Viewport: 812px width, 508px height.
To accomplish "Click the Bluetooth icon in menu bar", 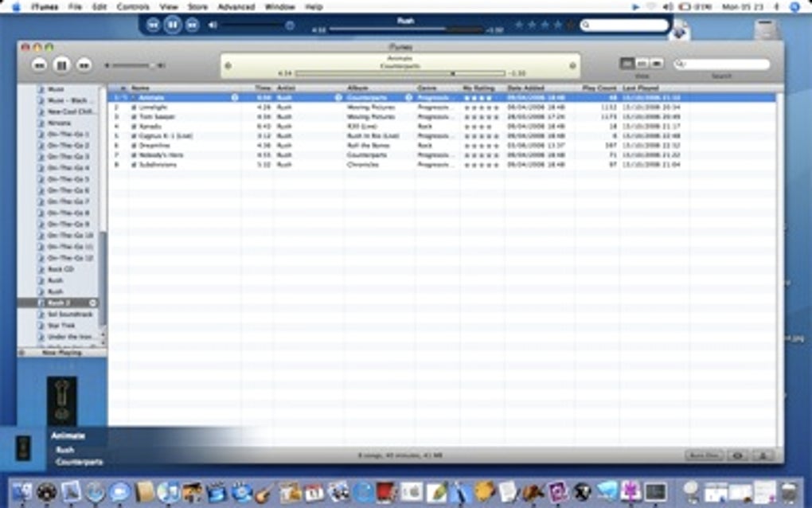I will click(776, 6).
